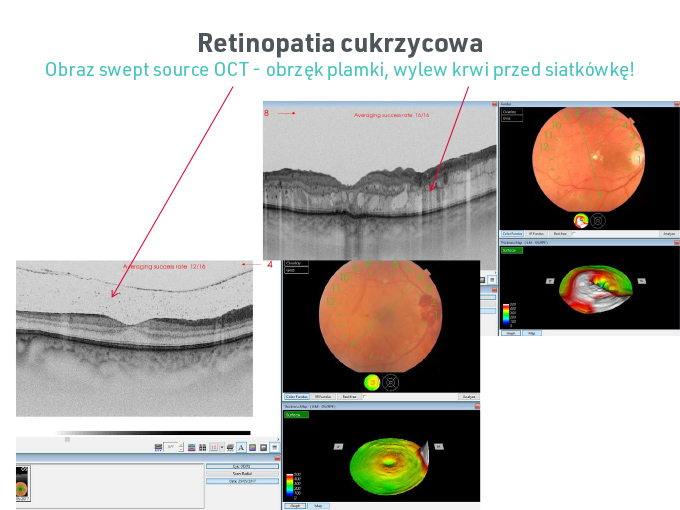Toggle Overlay in lower fundus panel

pos(296,263)
